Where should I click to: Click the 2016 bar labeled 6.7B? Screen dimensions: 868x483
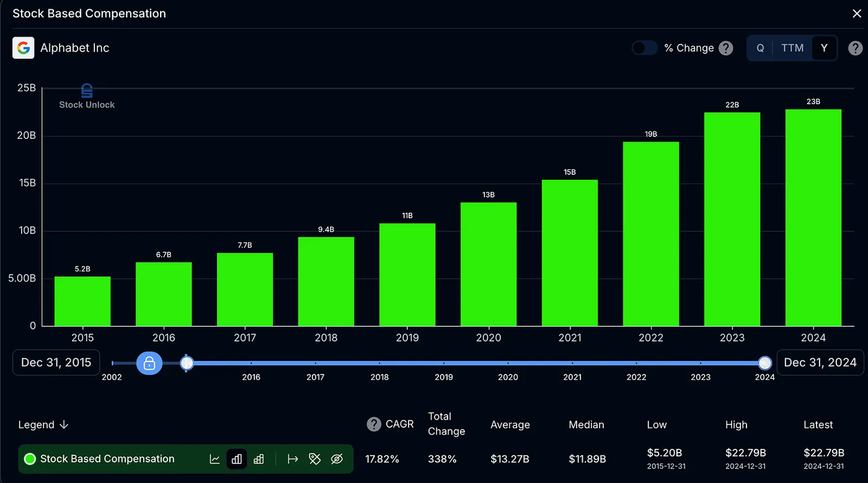pyautogui.click(x=164, y=295)
